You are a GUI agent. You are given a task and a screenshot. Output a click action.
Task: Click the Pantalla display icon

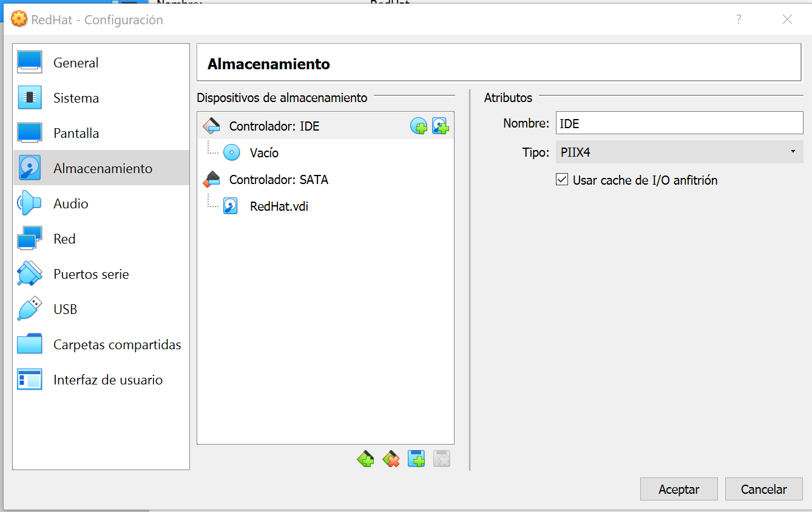[30, 133]
